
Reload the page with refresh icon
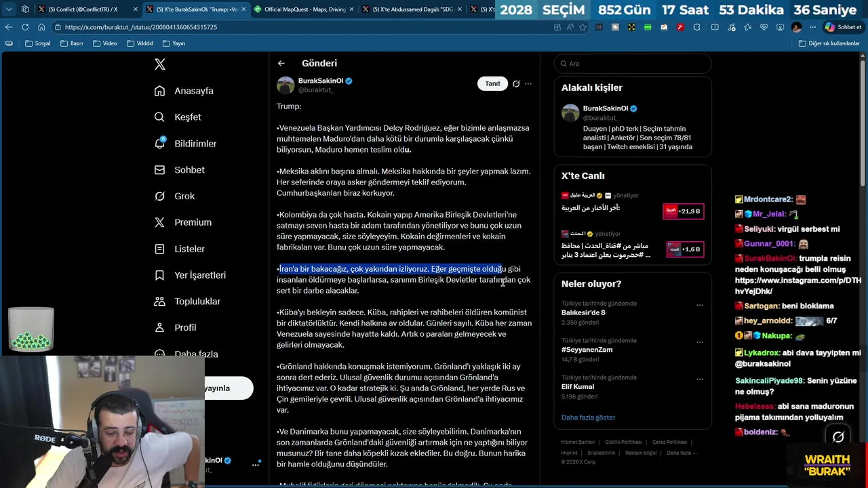25,27
